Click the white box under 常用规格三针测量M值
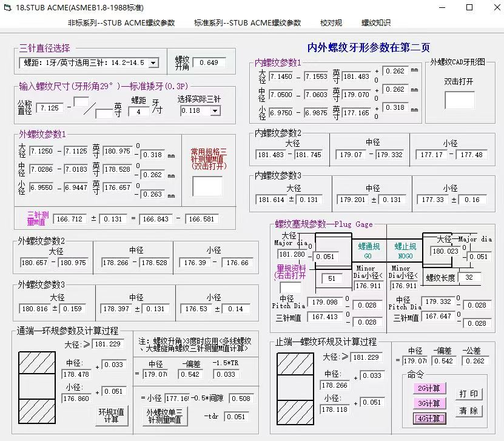This screenshot has width=504, height=441. (207, 186)
